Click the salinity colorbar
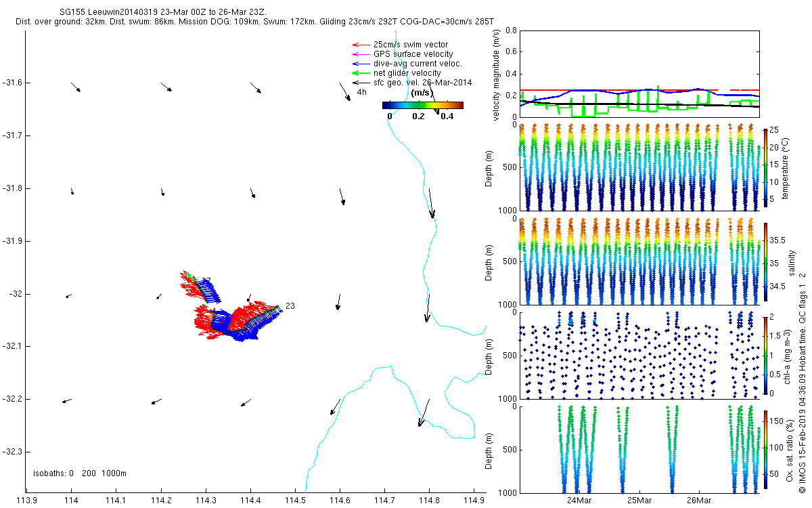This screenshot has height=508, width=812. coord(765,261)
